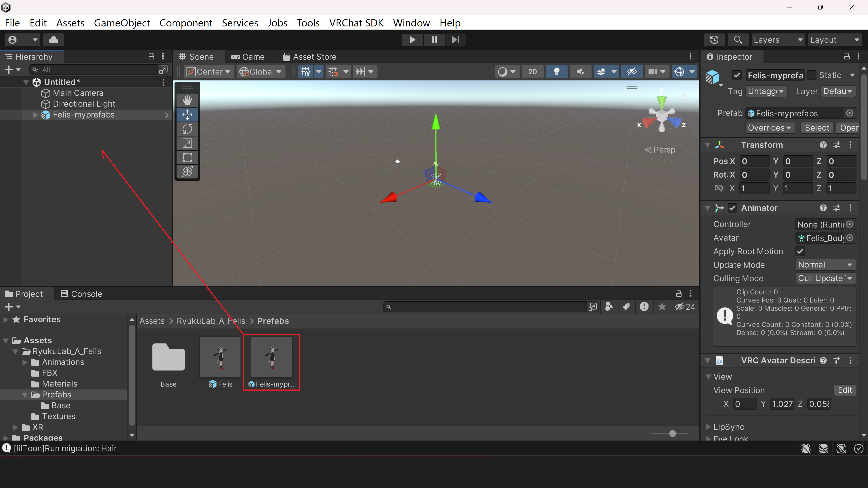Expand Felis-myprefabs in Hierarchy
The width and height of the screenshot is (868, 488).
click(x=35, y=115)
